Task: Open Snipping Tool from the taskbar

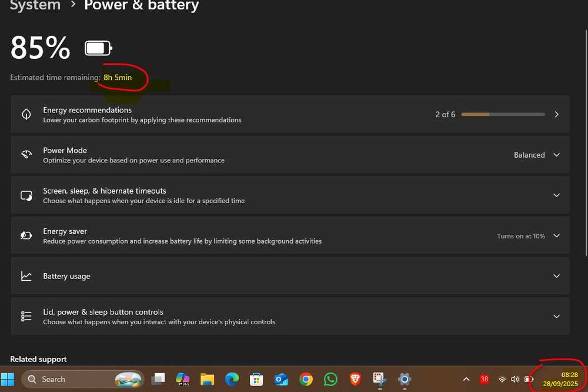Action: tap(379, 379)
